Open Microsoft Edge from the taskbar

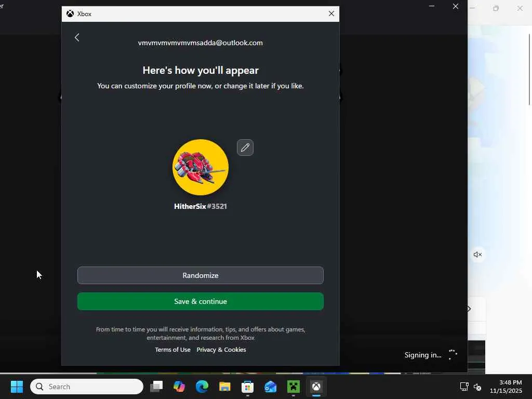202,387
